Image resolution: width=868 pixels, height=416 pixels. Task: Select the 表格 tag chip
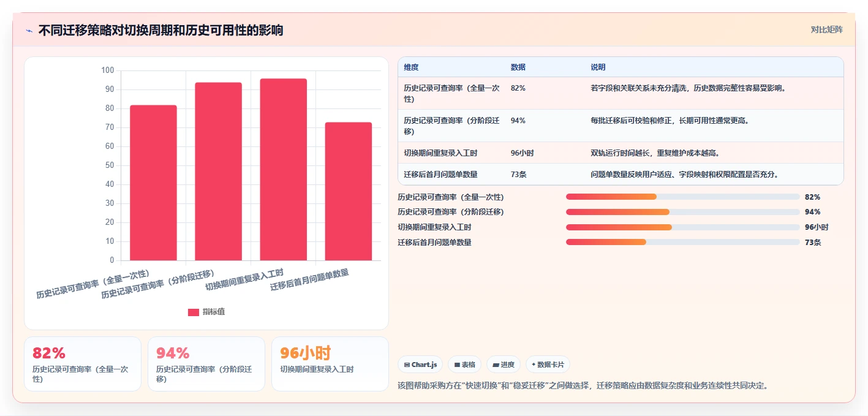pos(465,365)
